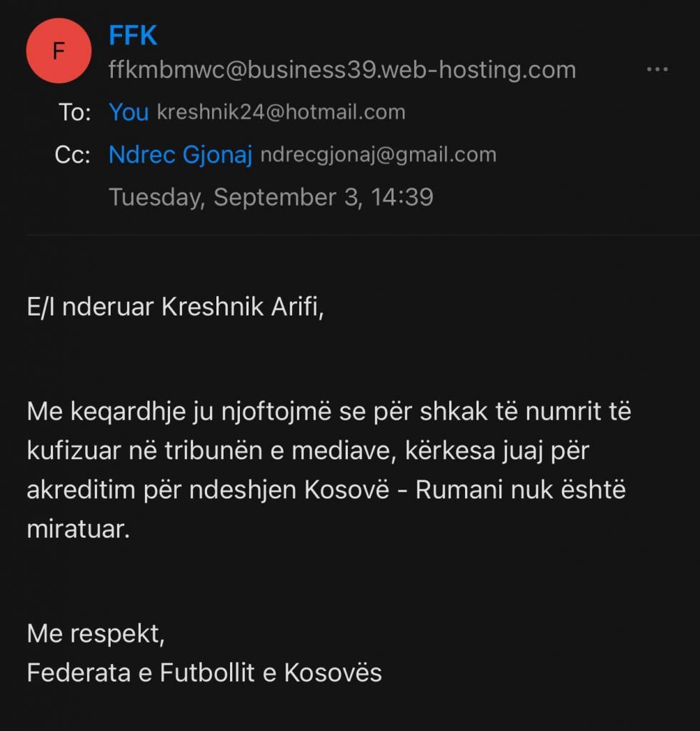Tap the signature 'Federata e Futbollit e Kosovës'
Screen dimensions: 700x731
[x=204, y=672]
